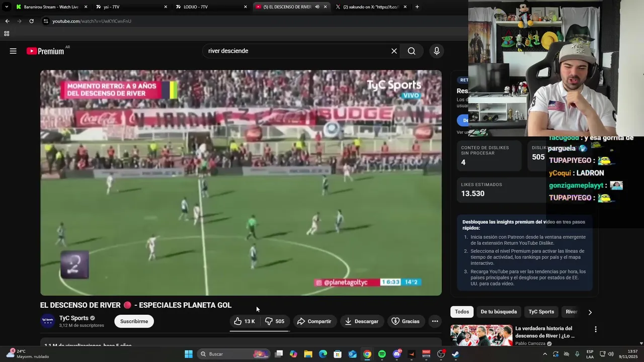Go forward in browser history

[x=19, y=21]
